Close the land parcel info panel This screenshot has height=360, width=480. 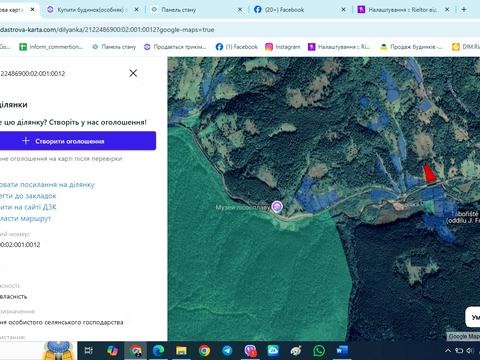point(133,73)
